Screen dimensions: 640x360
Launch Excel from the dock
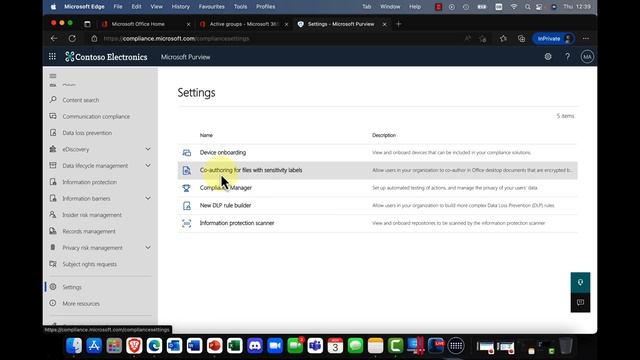[235, 346]
